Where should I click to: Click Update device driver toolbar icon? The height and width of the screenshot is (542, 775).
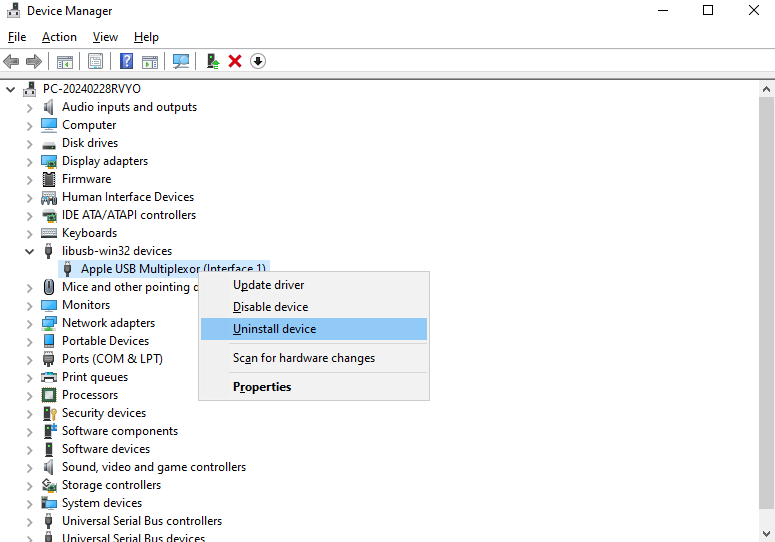(213, 61)
